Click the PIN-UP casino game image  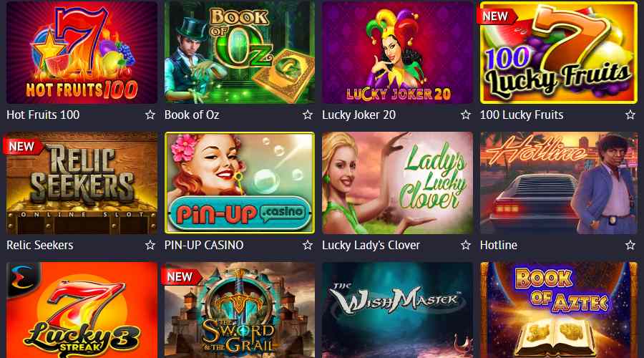240,183
